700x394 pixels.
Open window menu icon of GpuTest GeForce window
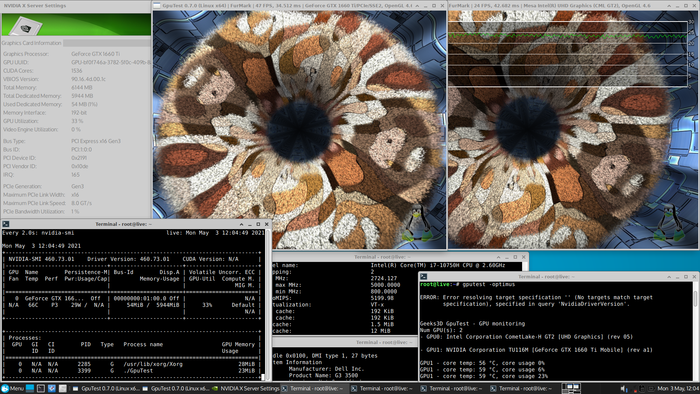157,6
